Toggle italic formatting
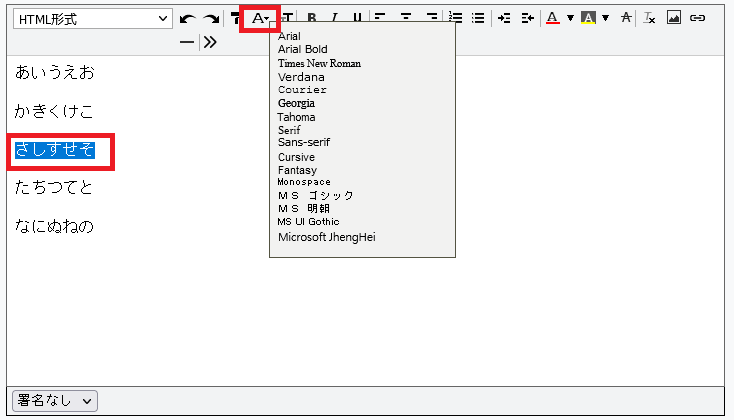 tap(334, 18)
